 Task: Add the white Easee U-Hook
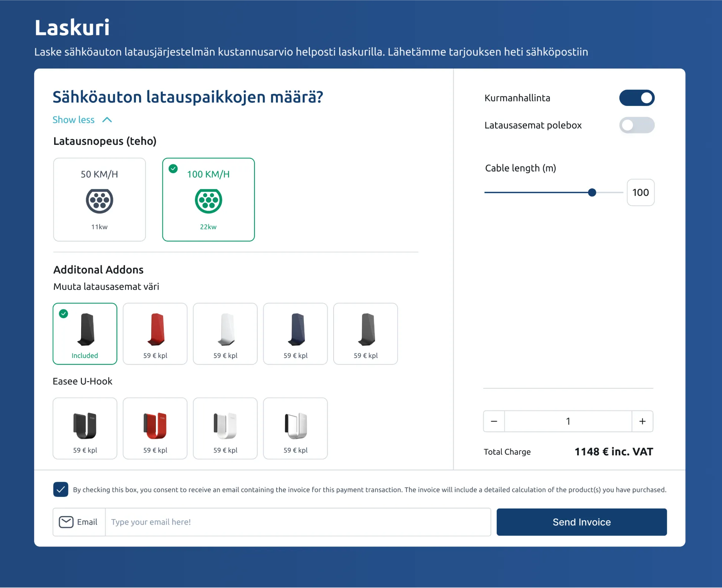(225, 428)
